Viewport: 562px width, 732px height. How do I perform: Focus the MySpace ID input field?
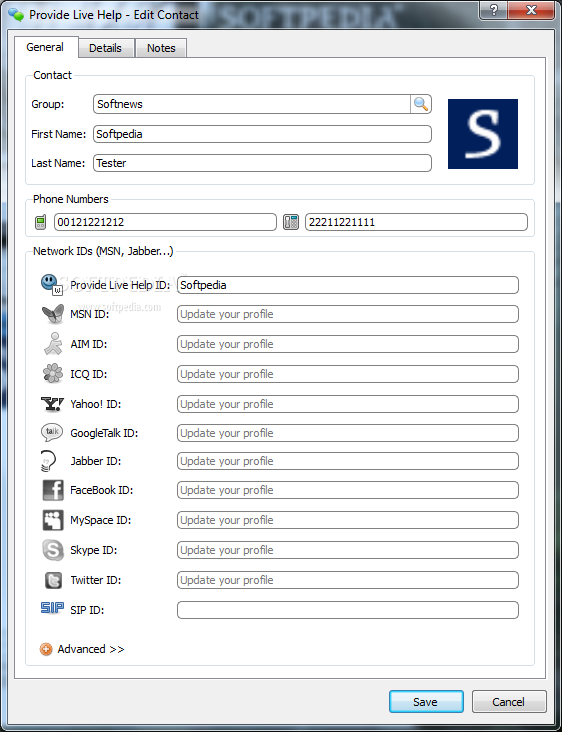click(348, 520)
